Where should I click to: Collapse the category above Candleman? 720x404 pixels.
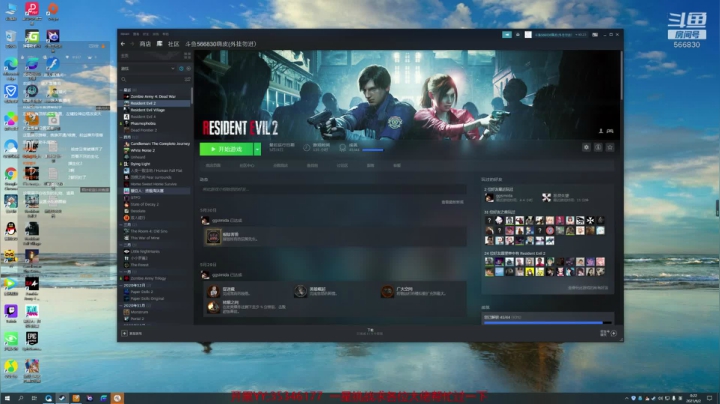pyautogui.click(x=122, y=137)
